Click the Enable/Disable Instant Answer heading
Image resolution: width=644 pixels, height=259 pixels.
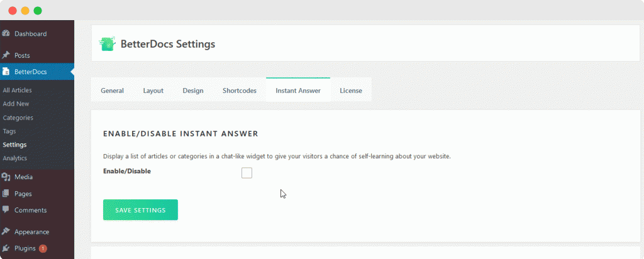point(180,134)
